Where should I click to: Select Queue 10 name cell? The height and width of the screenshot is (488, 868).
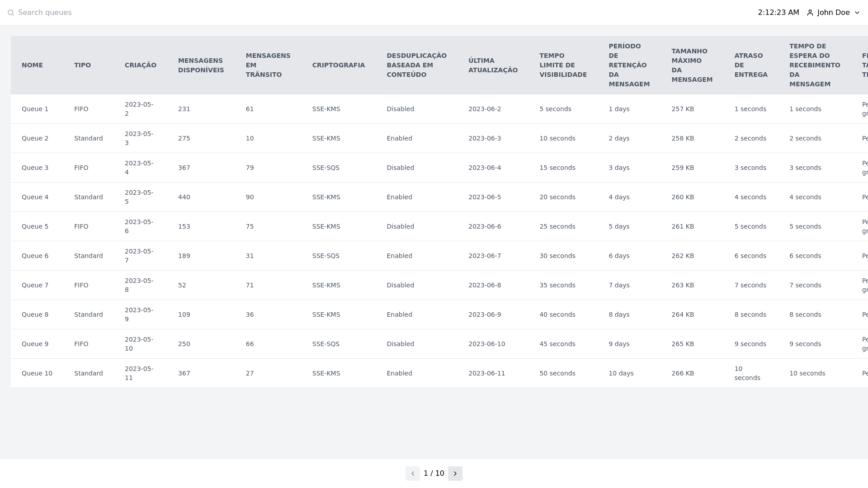pos(37,373)
